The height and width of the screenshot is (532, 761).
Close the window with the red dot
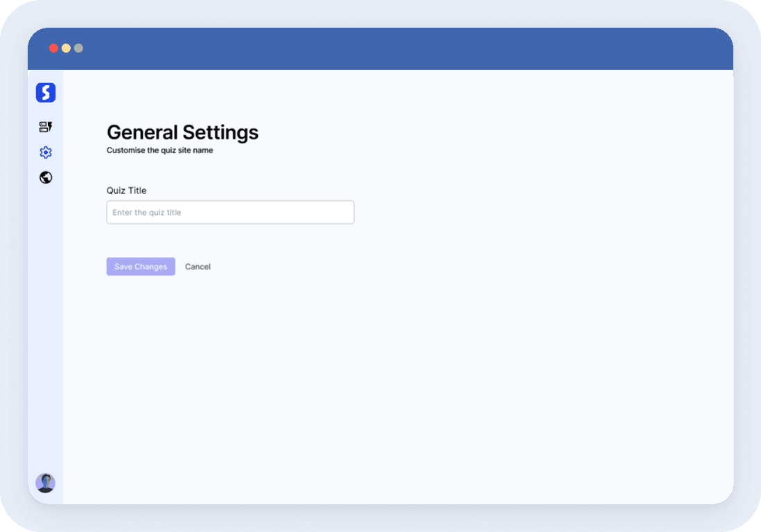pyautogui.click(x=53, y=48)
